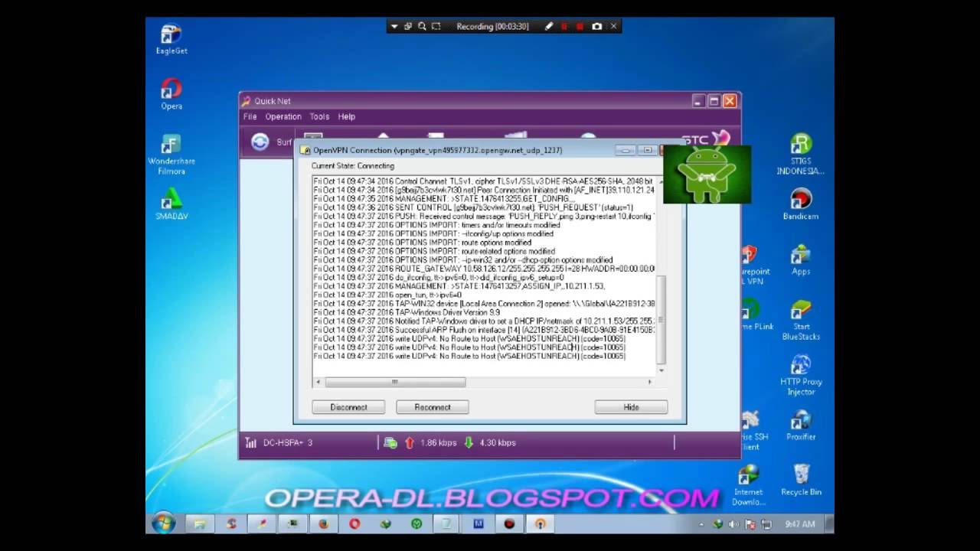Open the File menu in Quick Net
980x551 pixels.
tap(250, 116)
